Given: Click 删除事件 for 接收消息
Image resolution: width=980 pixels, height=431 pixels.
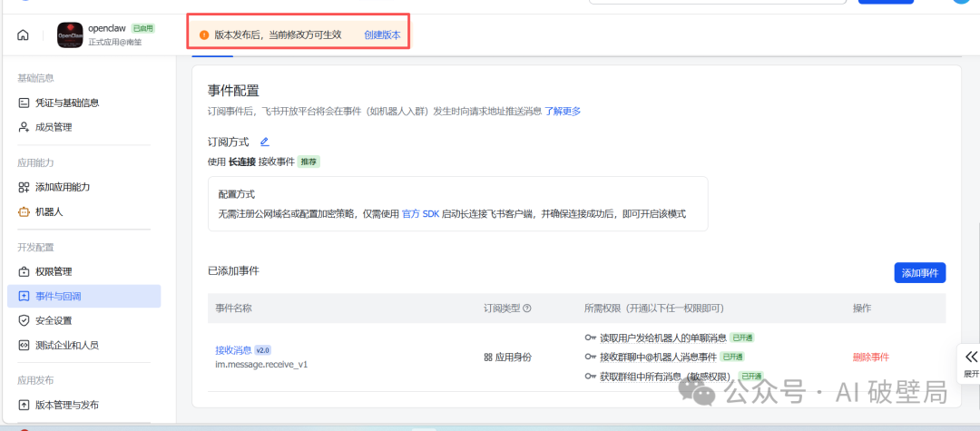Looking at the screenshot, I should pyautogui.click(x=870, y=358).
